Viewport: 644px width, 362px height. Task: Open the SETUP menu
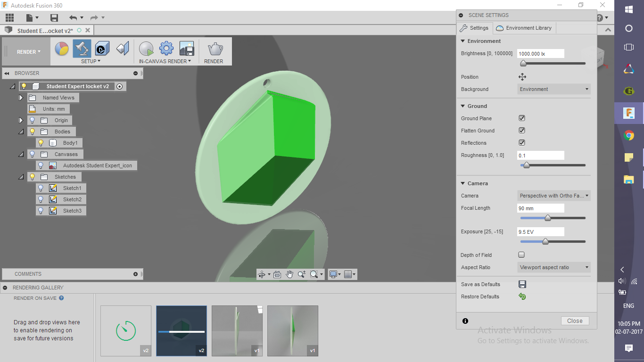91,61
